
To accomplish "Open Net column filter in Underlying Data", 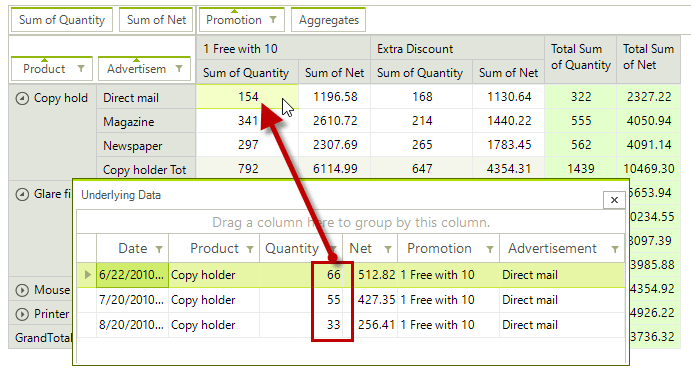I will (388, 249).
